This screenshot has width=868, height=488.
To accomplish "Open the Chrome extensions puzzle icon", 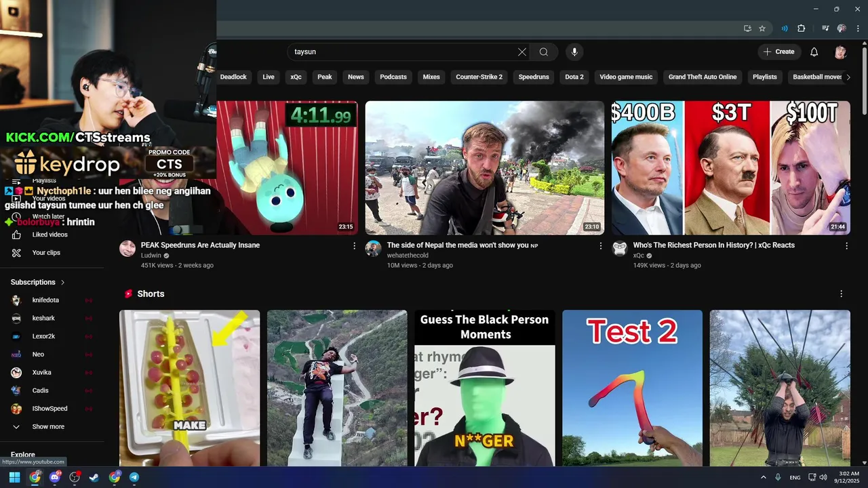I will coord(802,28).
